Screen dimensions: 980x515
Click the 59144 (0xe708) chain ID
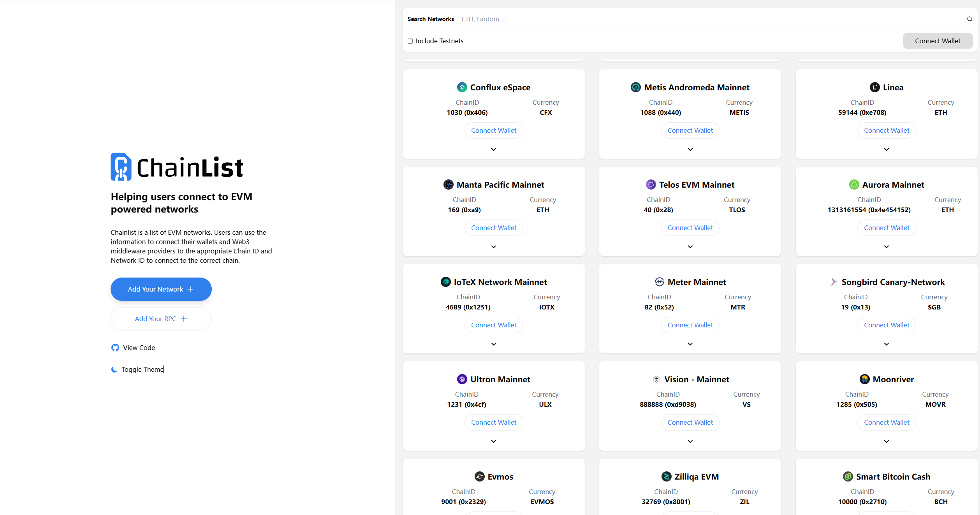click(x=862, y=112)
